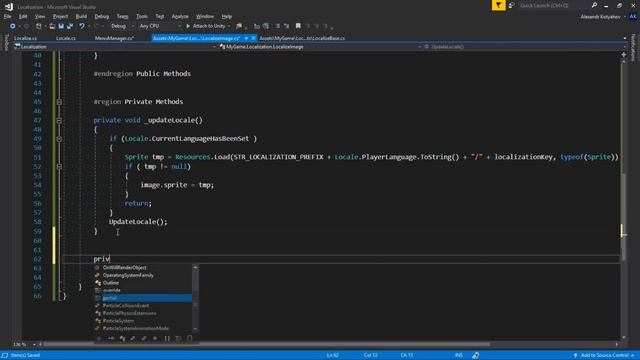Viewport: 640px width, 360px height.
Task: Click the Navigate Backward toolbar icon
Action: 12,26
